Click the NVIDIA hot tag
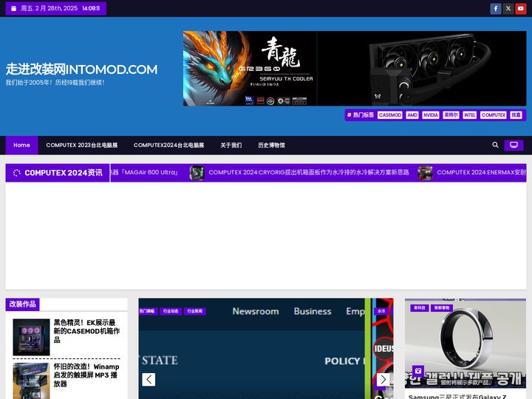The width and height of the screenshot is (532, 399). 431,115
